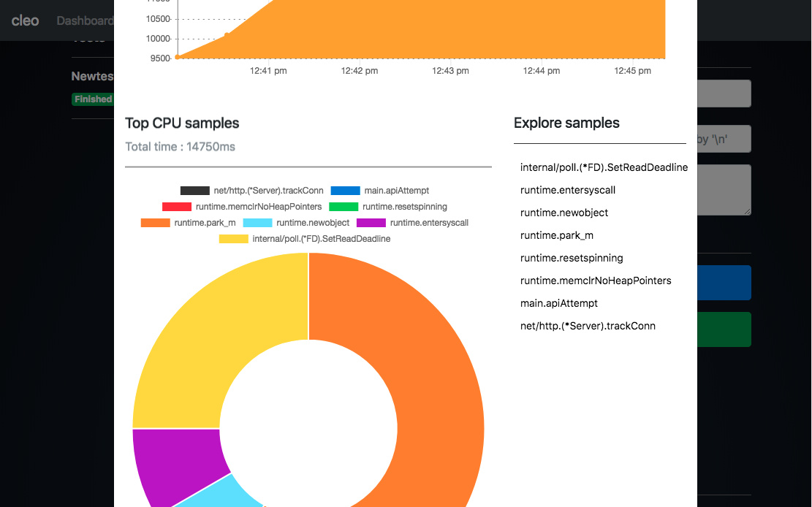Toggle the runtime.entersyscall purple legend swatch
Viewport: 812px width, 507px height.
(x=371, y=223)
